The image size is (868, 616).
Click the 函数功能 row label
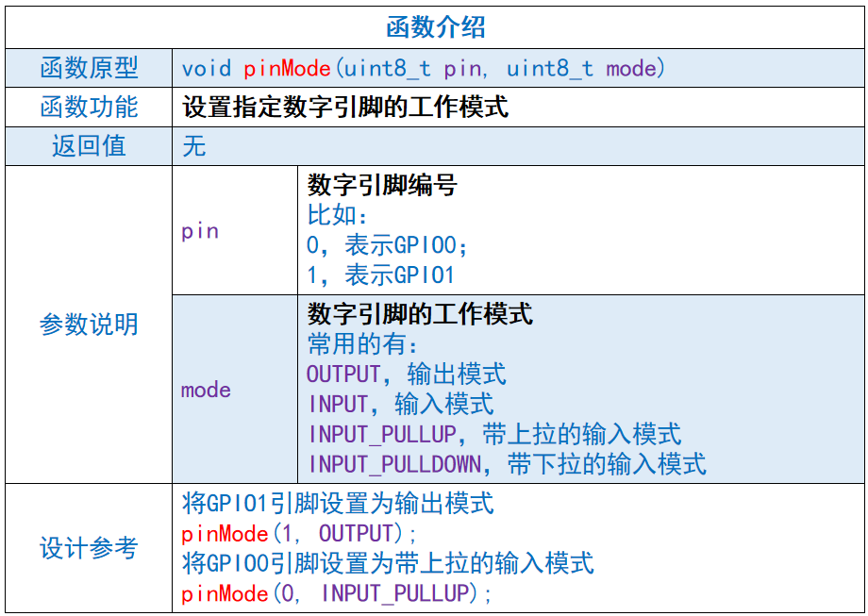[x=87, y=107]
